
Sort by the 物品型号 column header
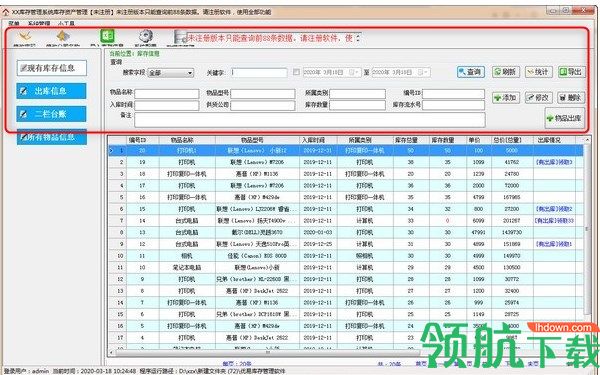tap(257, 140)
